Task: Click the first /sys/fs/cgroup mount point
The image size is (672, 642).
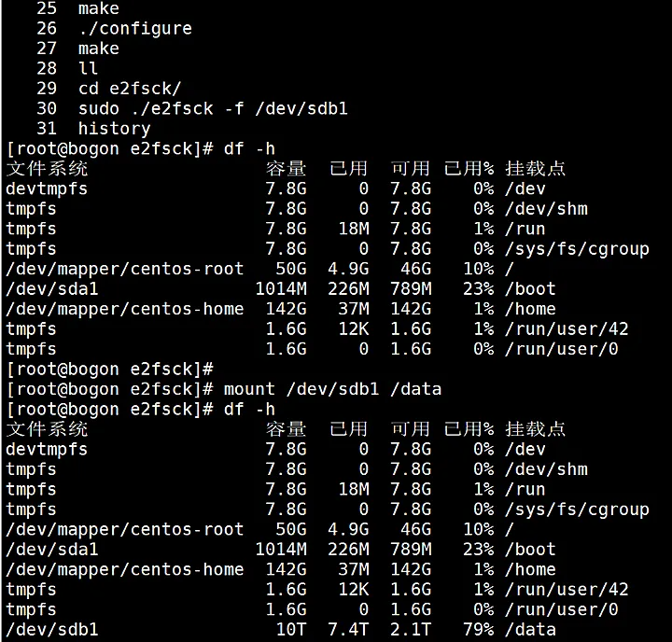Action: 576,249
